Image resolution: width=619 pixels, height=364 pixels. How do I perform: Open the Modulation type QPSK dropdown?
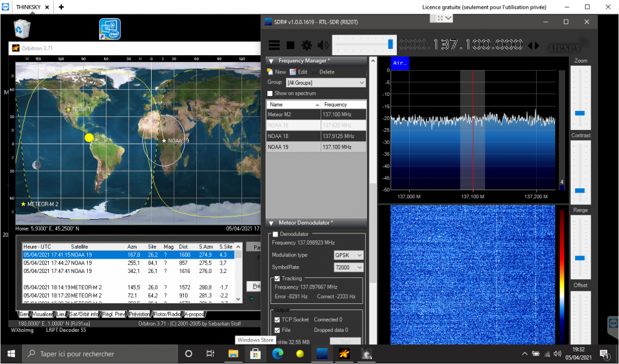pyautogui.click(x=348, y=255)
